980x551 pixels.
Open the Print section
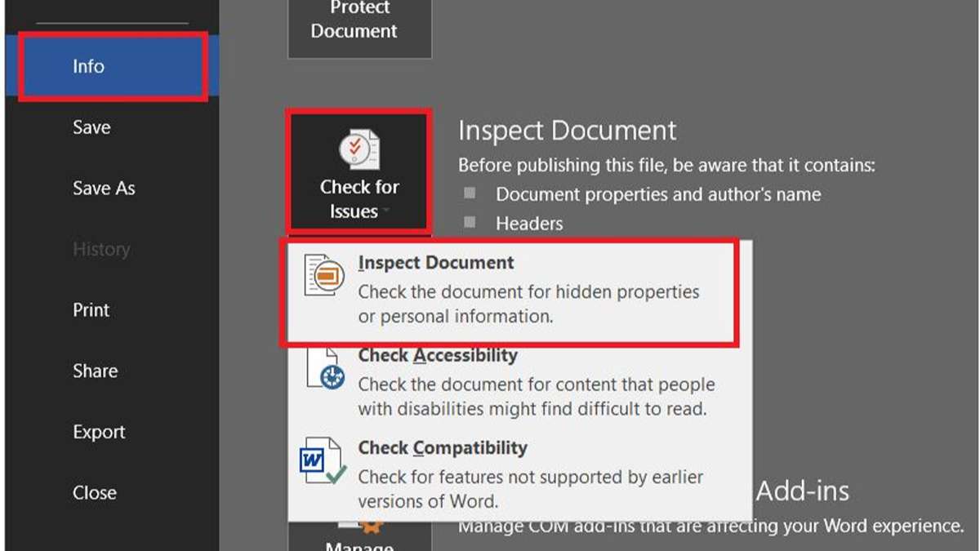(x=90, y=309)
